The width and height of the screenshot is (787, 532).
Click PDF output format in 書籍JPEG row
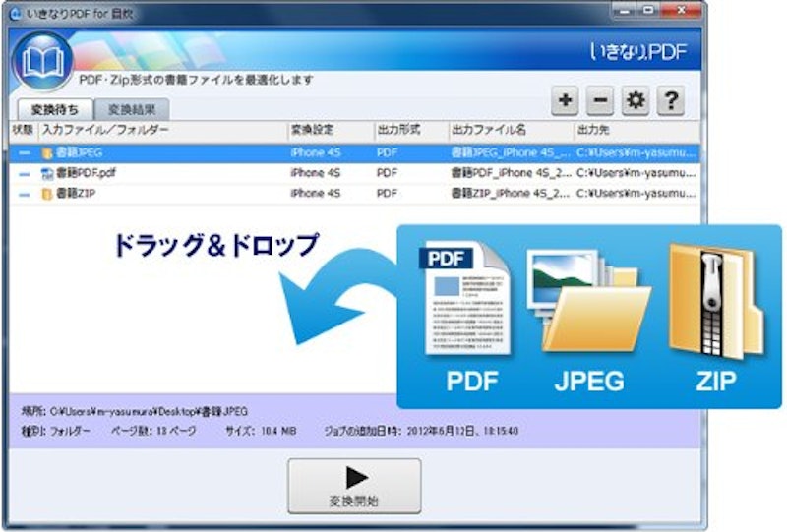click(x=387, y=152)
